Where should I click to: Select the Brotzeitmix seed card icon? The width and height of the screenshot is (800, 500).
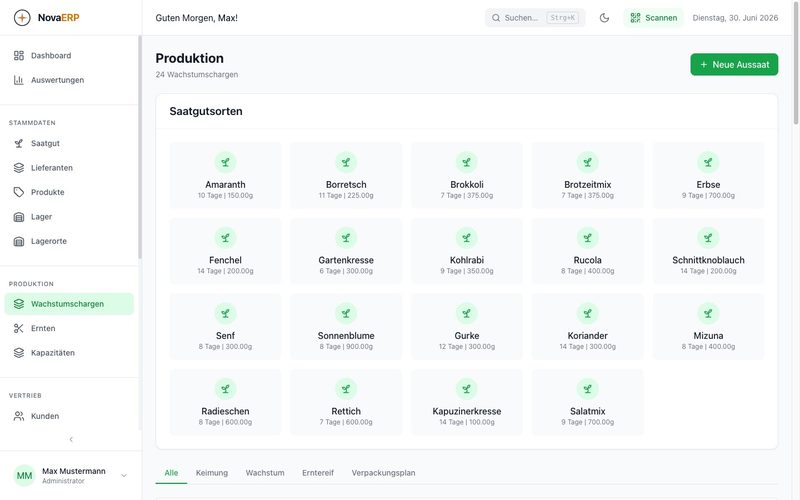588,162
